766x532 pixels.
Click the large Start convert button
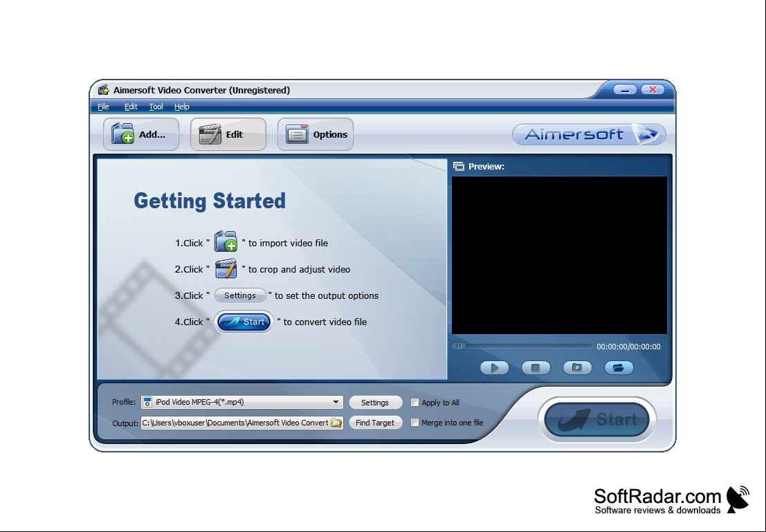point(596,420)
